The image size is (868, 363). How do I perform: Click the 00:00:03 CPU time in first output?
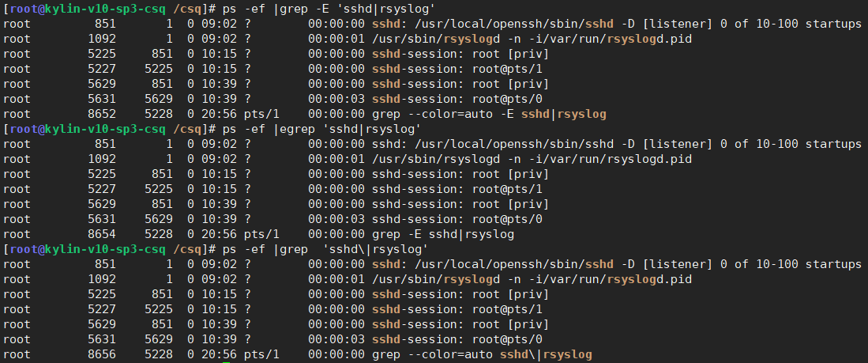(336, 99)
